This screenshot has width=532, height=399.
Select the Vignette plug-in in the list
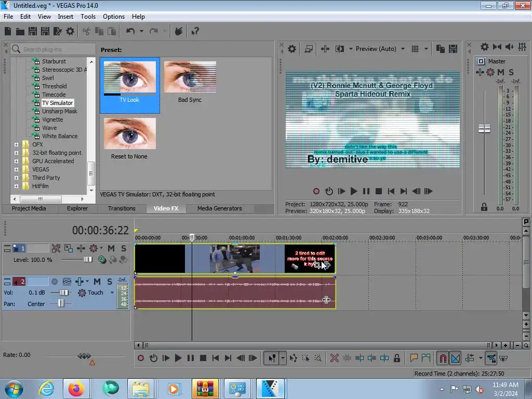click(52, 120)
